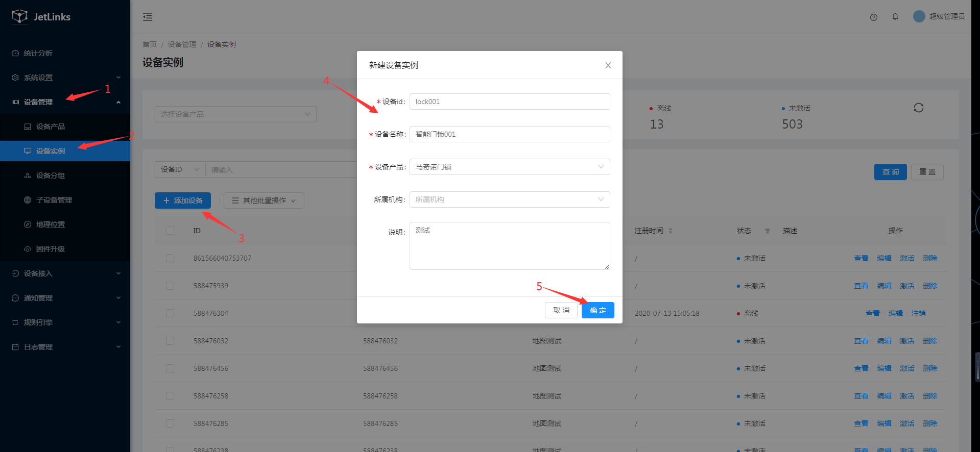Image resolution: width=980 pixels, height=452 pixels.
Task: Tick the checkbox for device 861566040753707
Action: [x=170, y=258]
